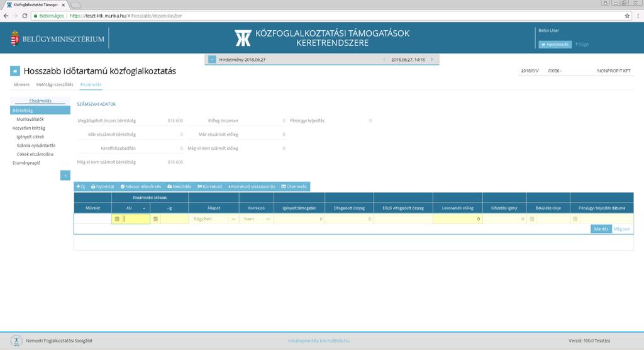
Task: Open the Beküldés ideje calendar icon
Action: pos(532,219)
